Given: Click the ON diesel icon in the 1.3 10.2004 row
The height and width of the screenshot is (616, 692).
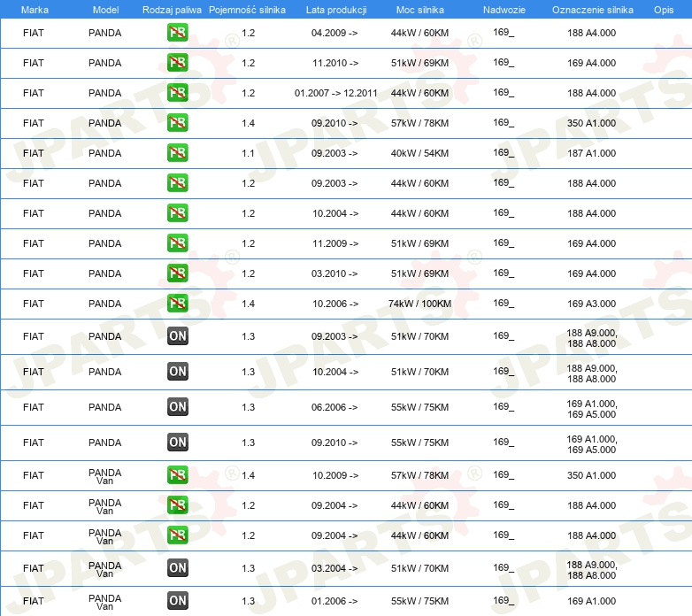Looking at the screenshot, I should pyautogui.click(x=178, y=372).
